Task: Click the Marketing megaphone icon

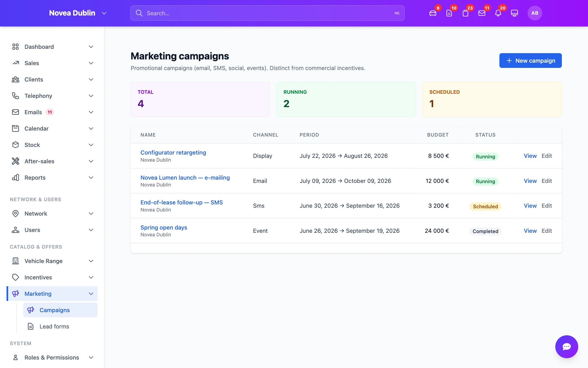Action: 16,294
